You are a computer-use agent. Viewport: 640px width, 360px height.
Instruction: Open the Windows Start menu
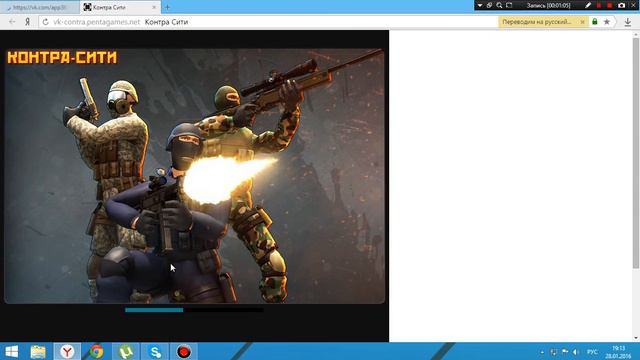11,351
